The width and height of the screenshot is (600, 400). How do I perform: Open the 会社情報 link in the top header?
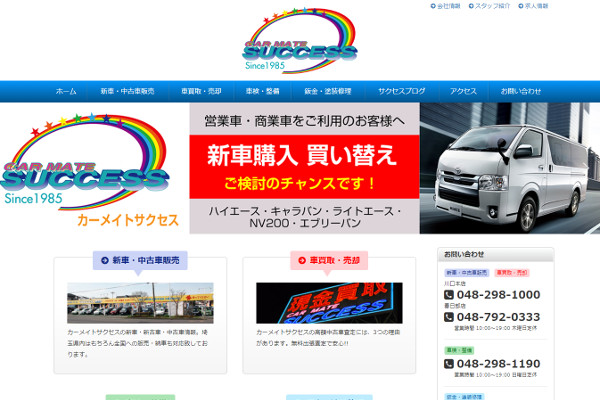click(x=448, y=6)
